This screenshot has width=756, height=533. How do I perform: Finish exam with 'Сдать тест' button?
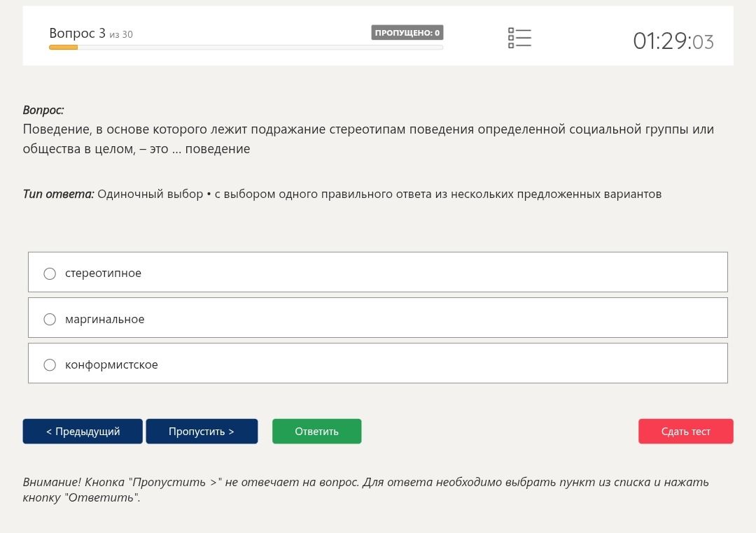(685, 432)
